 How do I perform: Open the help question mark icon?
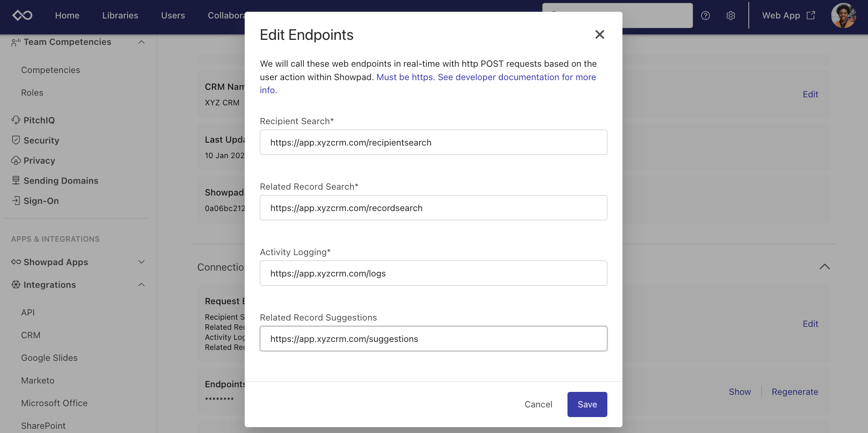tap(706, 16)
